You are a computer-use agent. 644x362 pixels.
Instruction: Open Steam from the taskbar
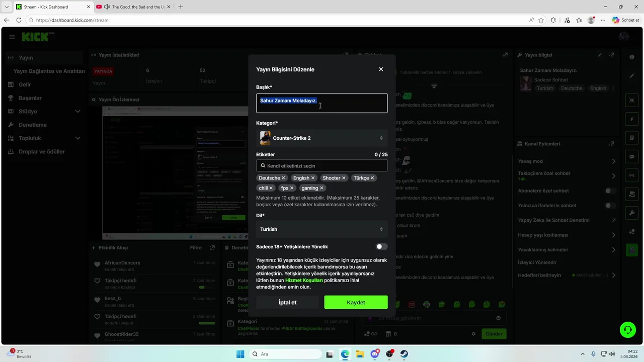click(x=404, y=354)
